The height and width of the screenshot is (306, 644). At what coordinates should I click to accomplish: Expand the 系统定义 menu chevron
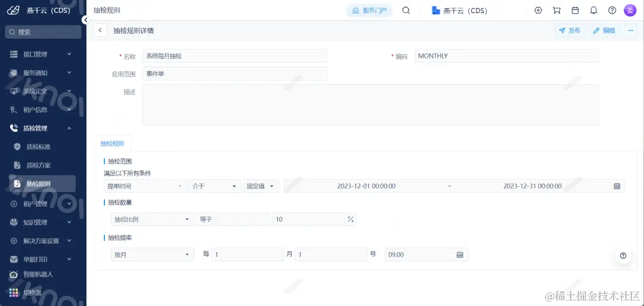coord(69,91)
